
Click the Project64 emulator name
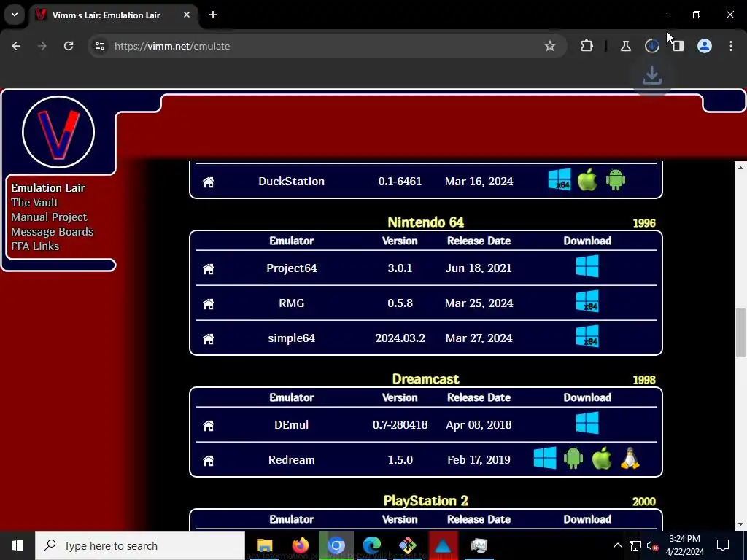pyautogui.click(x=291, y=268)
